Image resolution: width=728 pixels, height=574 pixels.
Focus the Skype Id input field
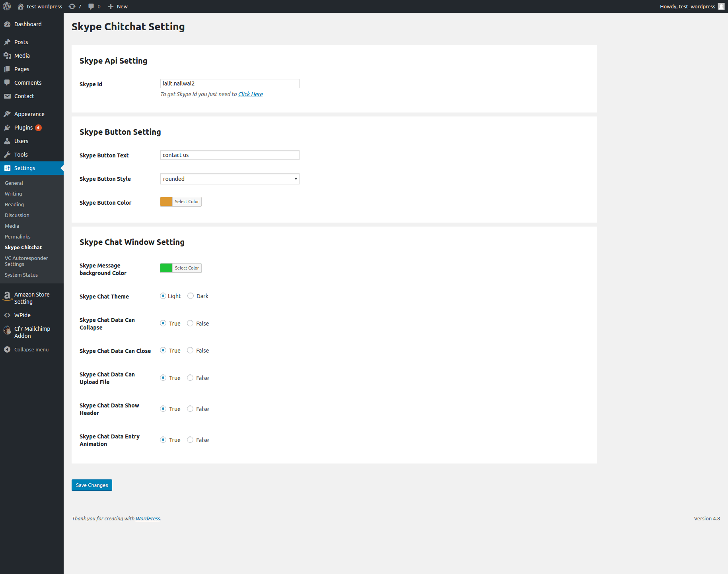[x=230, y=83]
